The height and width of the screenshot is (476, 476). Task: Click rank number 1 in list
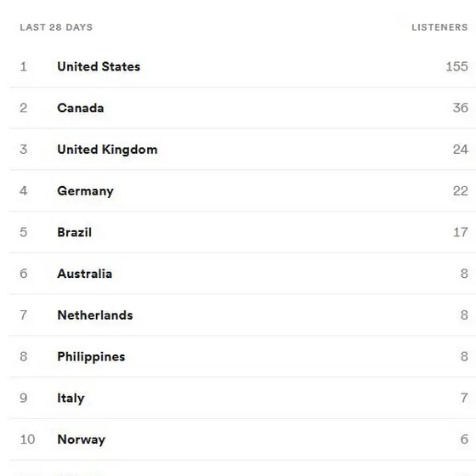(x=24, y=66)
